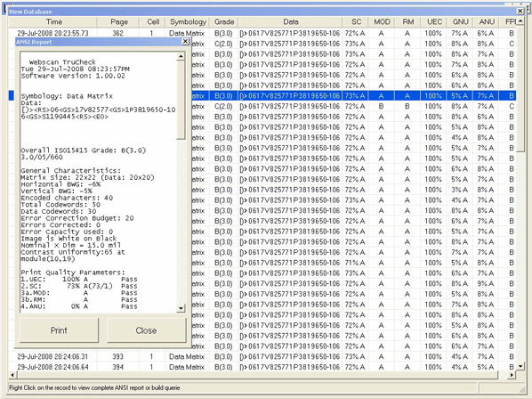Click the 71% A value in SC column
Screen dimensions: 532x399
pos(355,263)
